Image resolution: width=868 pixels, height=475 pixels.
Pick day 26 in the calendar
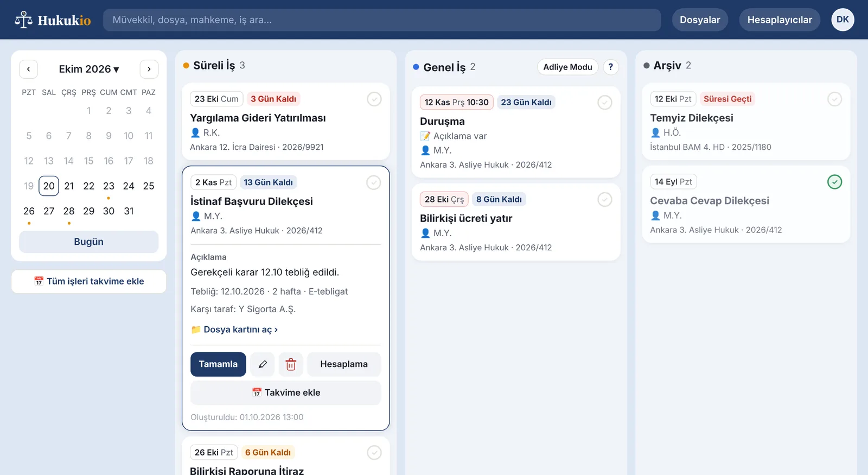point(29,211)
